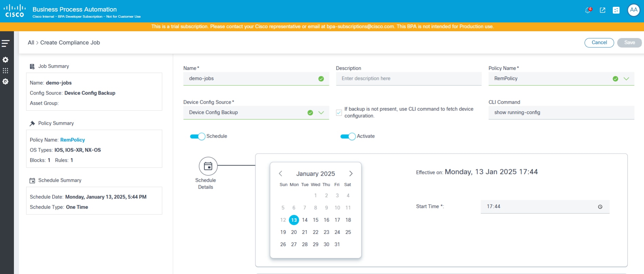The width and height of the screenshot is (644, 274).
Task: Click the Schedule Summary calendar icon
Action: [x=32, y=181]
